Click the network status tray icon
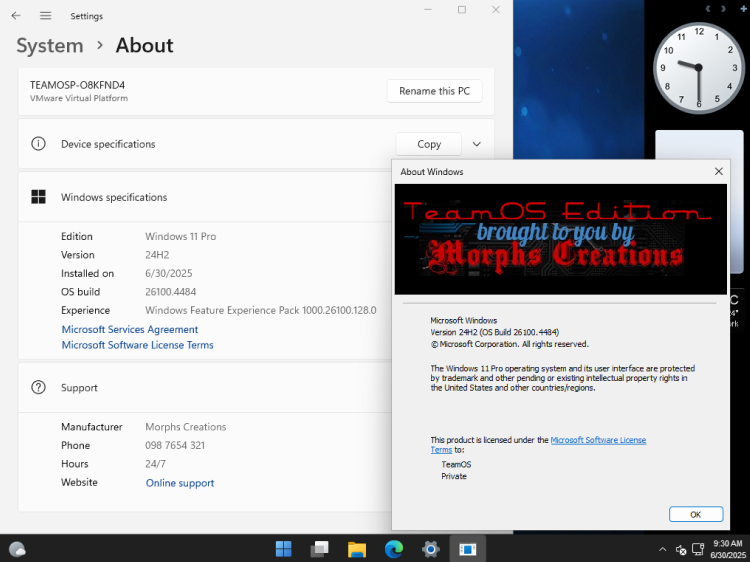Image resolution: width=750 pixels, height=562 pixels. 698,549
